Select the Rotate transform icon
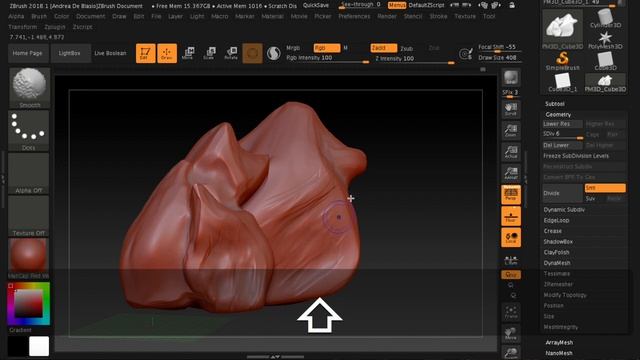The width and height of the screenshot is (640, 360). point(231,53)
